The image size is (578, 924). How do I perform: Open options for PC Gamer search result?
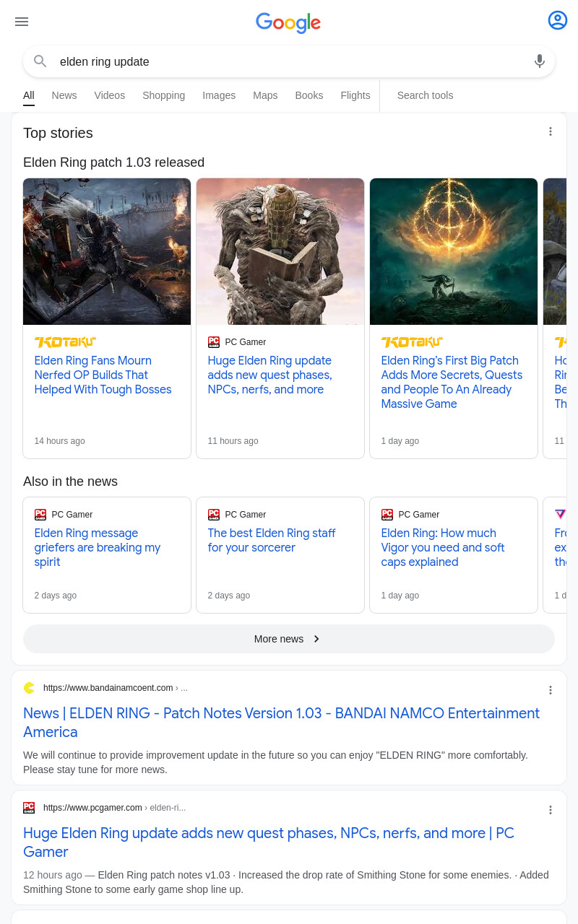pos(551,810)
